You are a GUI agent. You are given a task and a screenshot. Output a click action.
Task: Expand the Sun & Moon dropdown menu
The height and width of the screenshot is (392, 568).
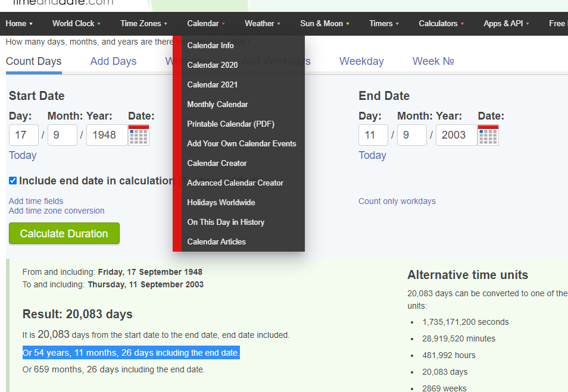click(324, 24)
